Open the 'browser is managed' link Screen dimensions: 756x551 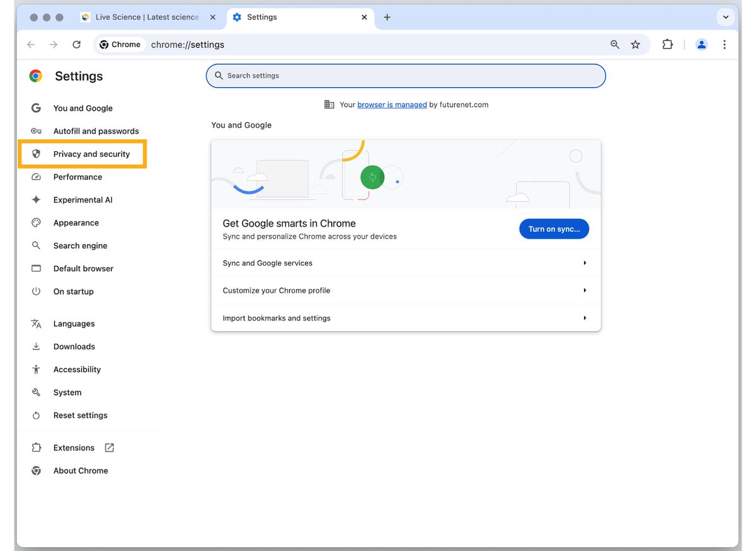[392, 105]
